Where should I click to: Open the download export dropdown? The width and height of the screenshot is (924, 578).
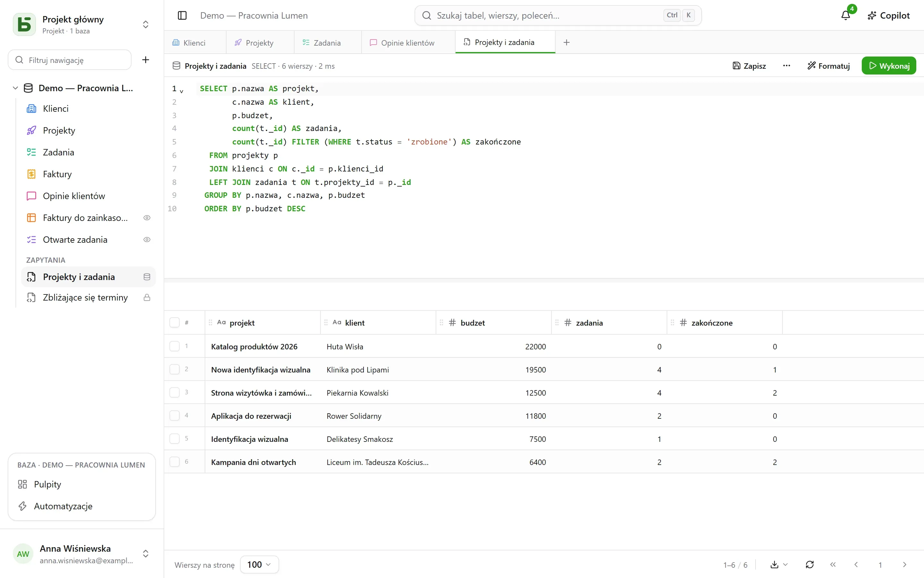[x=779, y=565]
